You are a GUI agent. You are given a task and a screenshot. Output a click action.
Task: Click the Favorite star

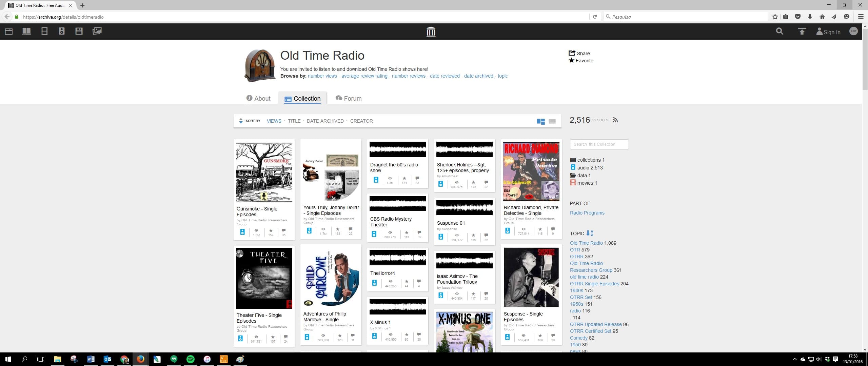click(572, 60)
